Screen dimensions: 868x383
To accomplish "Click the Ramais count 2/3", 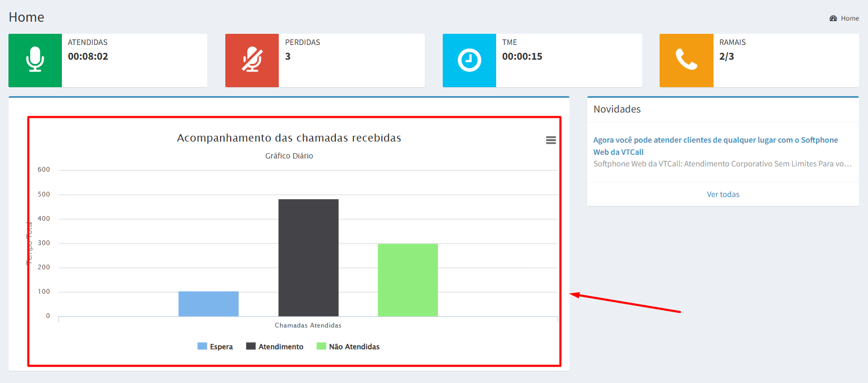I will [726, 57].
